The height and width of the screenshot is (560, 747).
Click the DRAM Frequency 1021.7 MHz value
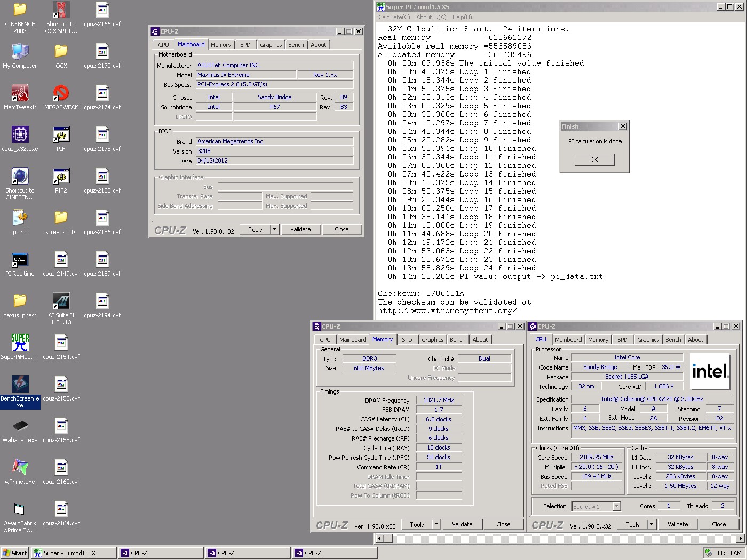point(439,400)
